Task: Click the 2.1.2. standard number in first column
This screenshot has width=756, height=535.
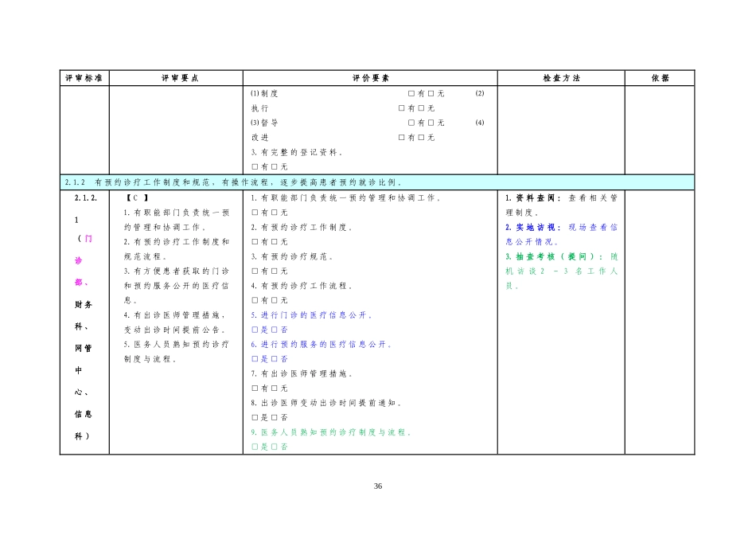Action: 86,197
